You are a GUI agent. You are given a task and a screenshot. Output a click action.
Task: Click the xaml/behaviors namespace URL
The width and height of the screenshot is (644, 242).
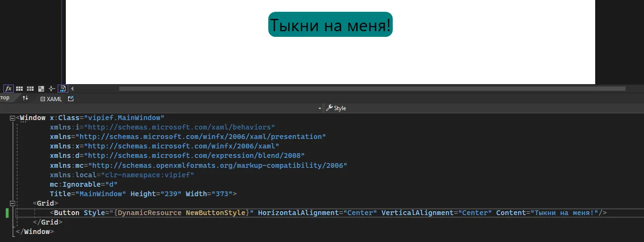(x=179, y=127)
